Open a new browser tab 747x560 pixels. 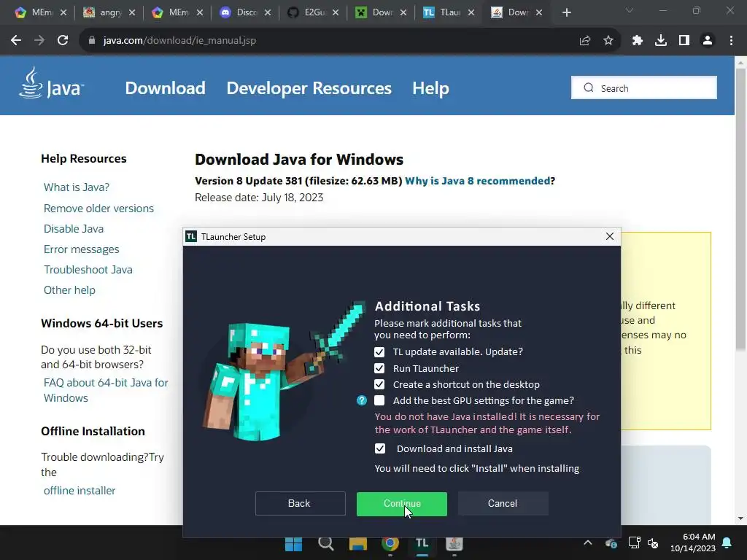(x=566, y=12)
